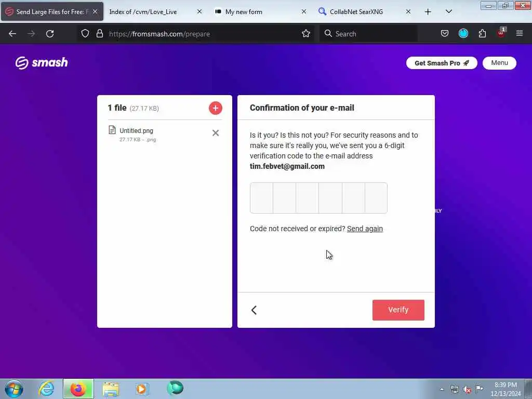The height and width of the screenshot is (399, 532).
Task: Click the Action Center flag icon
Action: (479, 389)
